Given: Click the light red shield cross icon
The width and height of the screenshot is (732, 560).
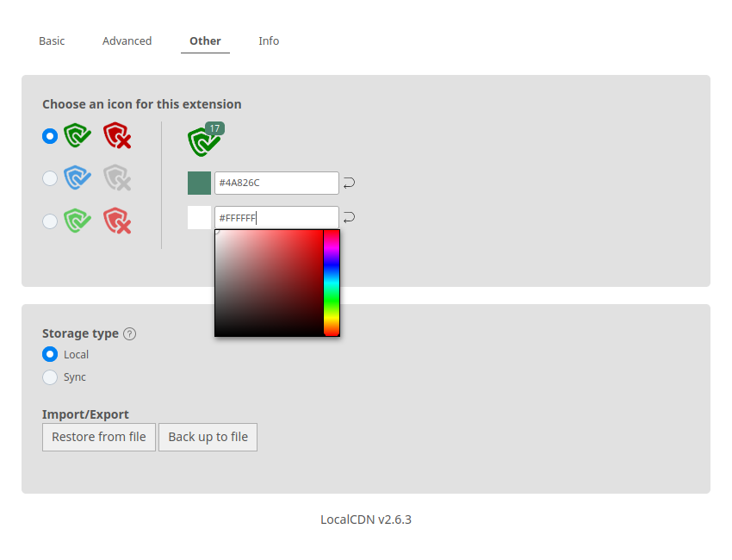Looking at the screenshot, I should click(117, 221).
